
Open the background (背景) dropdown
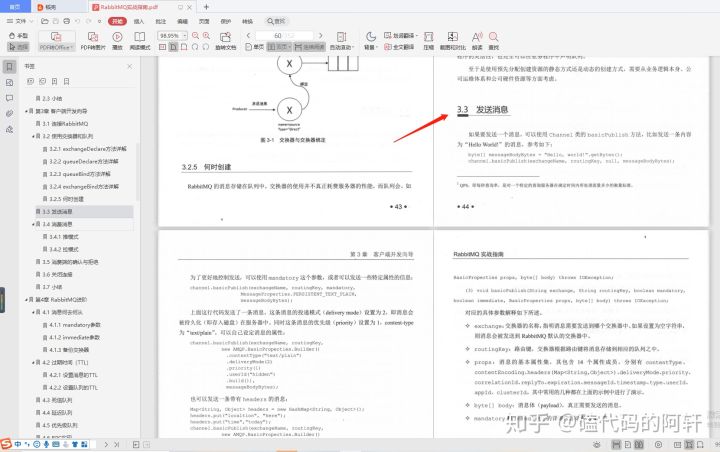371,47
